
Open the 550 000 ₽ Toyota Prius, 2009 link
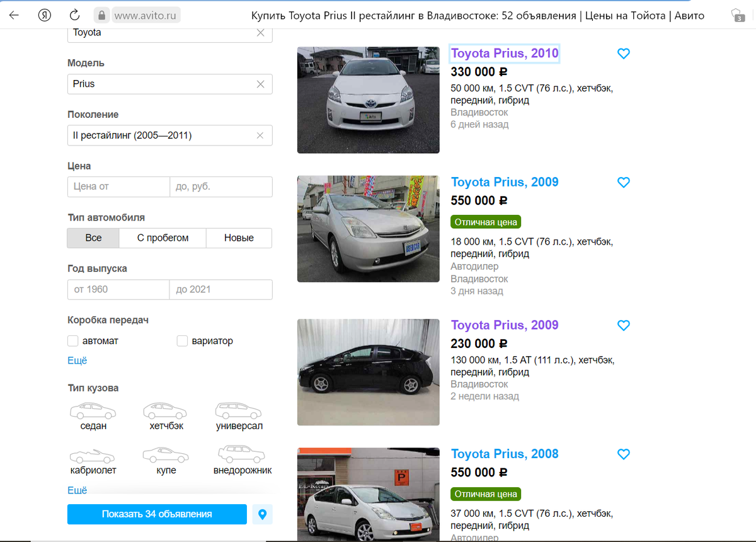(505, 182)
